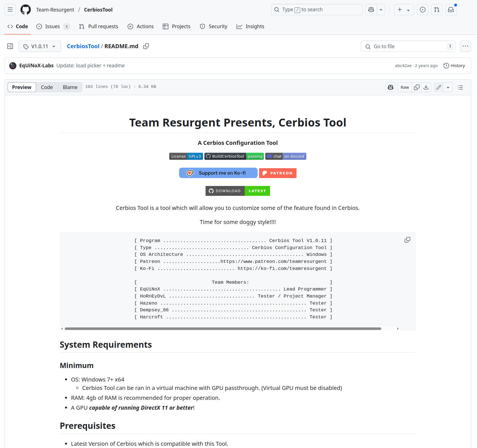Click the BuildCerbiosTool passing badge
The image size is (477, 448).
tap(234, 156)
